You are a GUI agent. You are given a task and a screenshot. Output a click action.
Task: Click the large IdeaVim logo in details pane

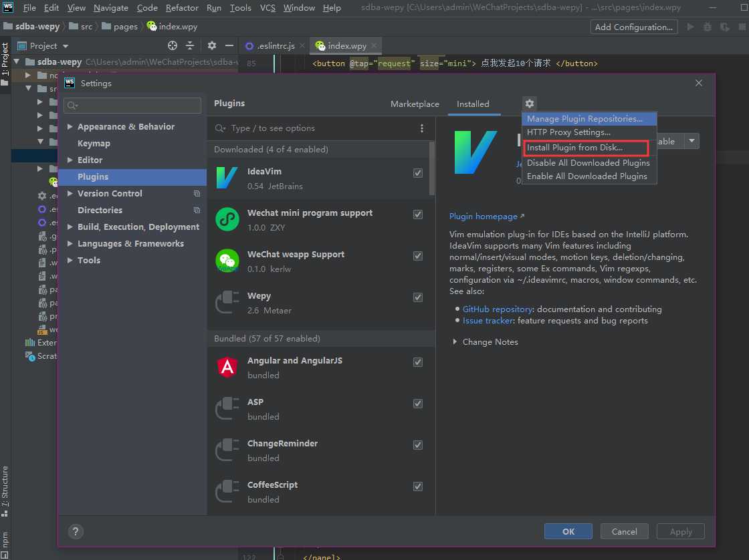pyautogui.click(x=475, y=152)
